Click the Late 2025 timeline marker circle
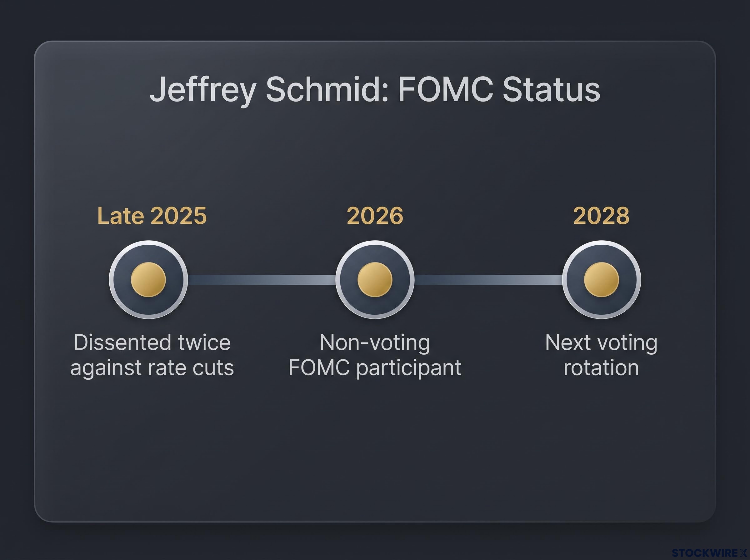The height and width of the screenshot is (560, 750). 148,280
